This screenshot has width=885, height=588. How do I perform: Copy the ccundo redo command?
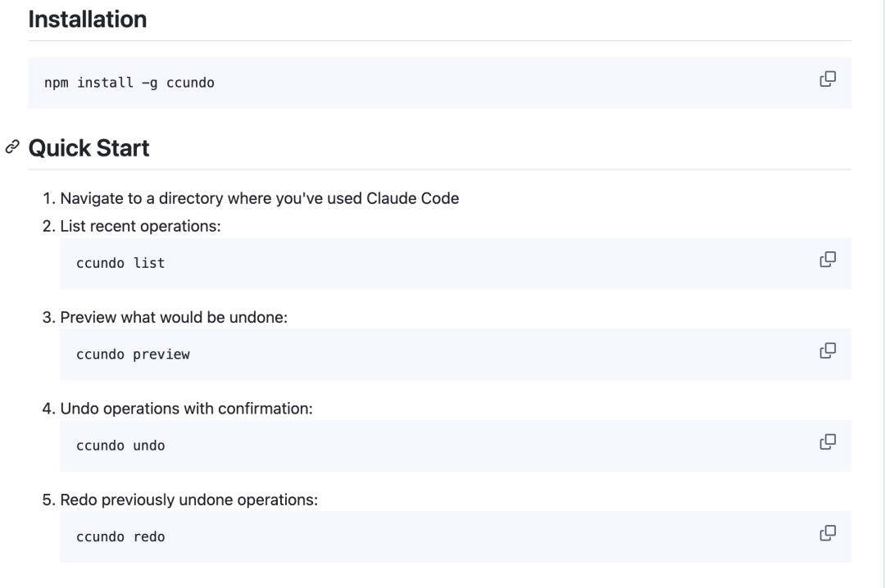(828, 533)
